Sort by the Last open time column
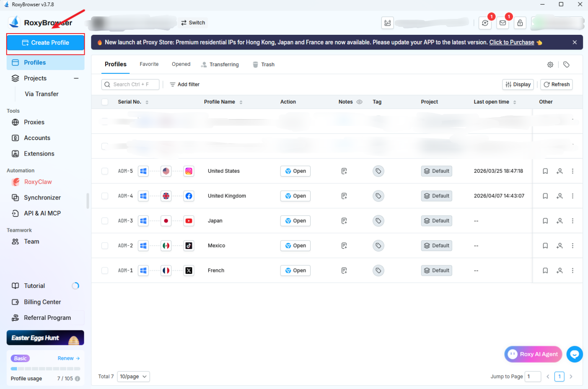 point(514,102)
